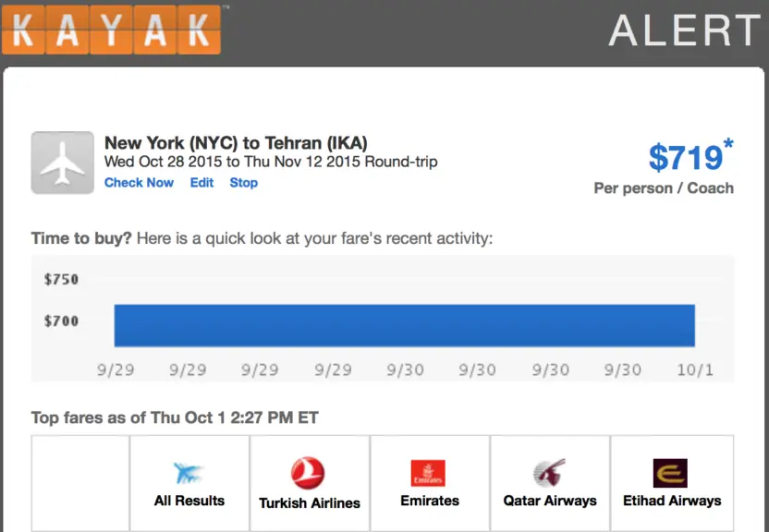
Task: Stop the fare alert via Stop link
Action: click(243, 183)
